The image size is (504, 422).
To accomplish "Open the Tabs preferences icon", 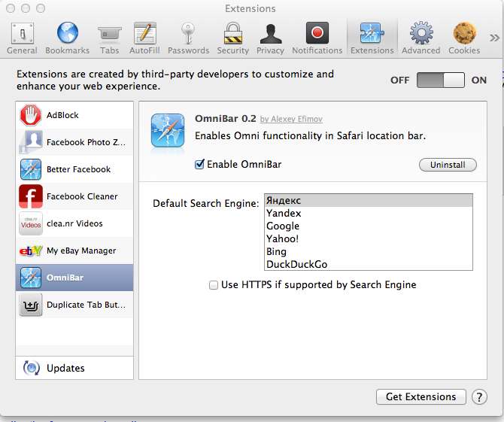I will pyautogui.click(x=110, y=34).
